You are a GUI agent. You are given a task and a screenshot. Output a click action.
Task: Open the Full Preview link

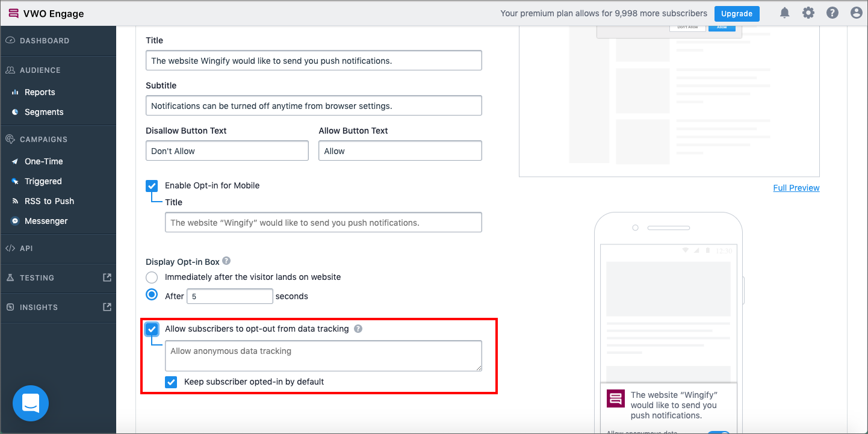tap(796, 188)
